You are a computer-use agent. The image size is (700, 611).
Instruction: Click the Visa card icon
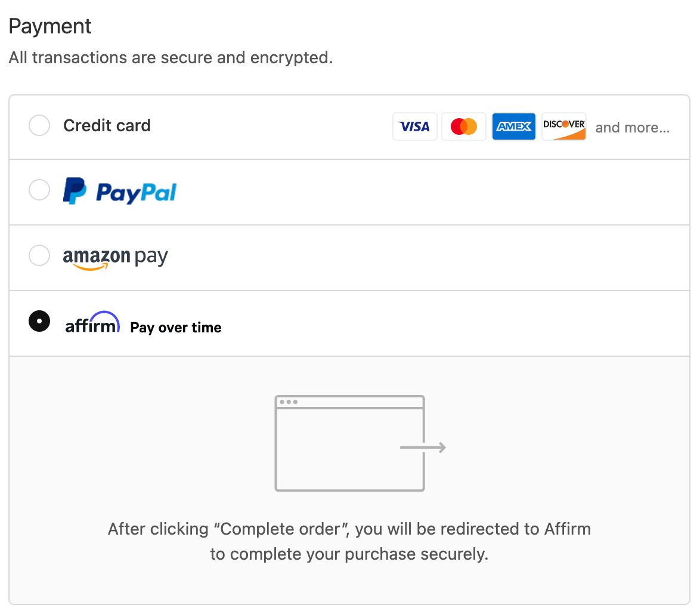coord(415,126)
